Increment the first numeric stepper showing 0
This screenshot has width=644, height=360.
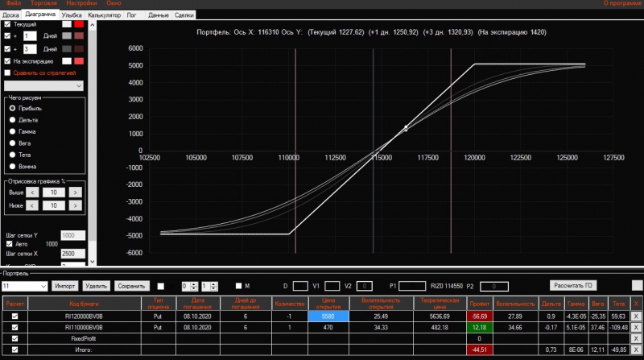click(194, 284)
